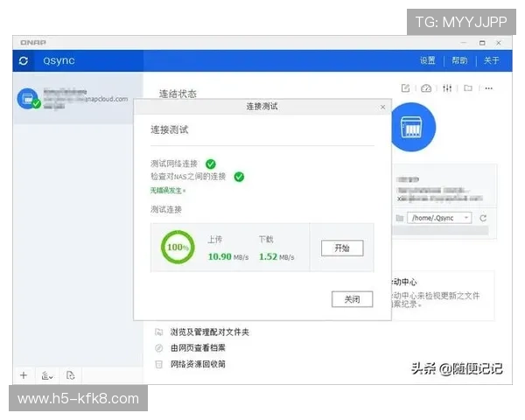Viewport: 525px width, 420px height.
Task: Open the 帮助 menu
Action: 459,60
